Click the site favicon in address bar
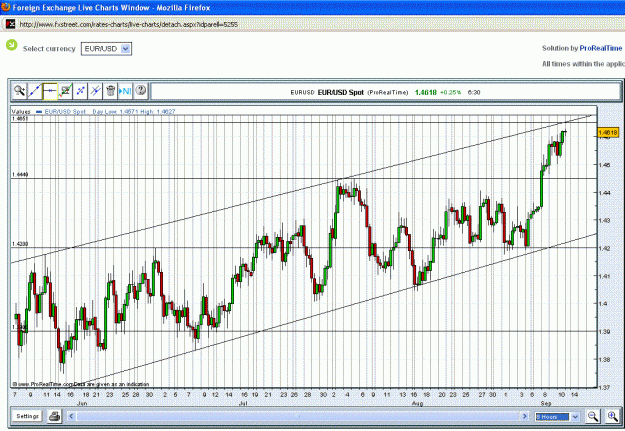625x431 pixels. (x=10, y=24)
